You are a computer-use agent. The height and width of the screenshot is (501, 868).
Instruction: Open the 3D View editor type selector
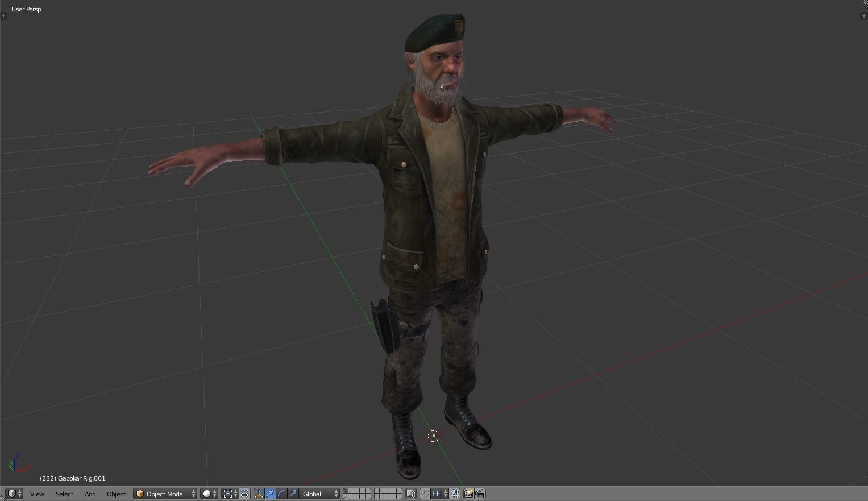point(14,494)
